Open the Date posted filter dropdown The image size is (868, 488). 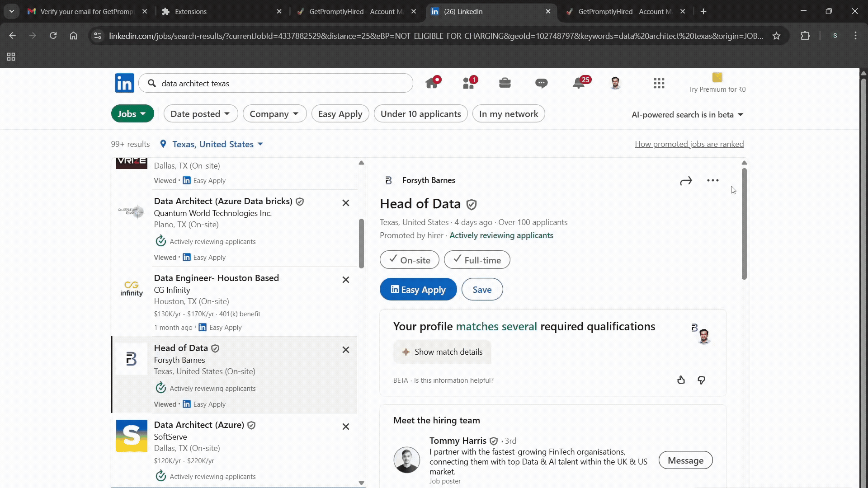click(200, 113)
